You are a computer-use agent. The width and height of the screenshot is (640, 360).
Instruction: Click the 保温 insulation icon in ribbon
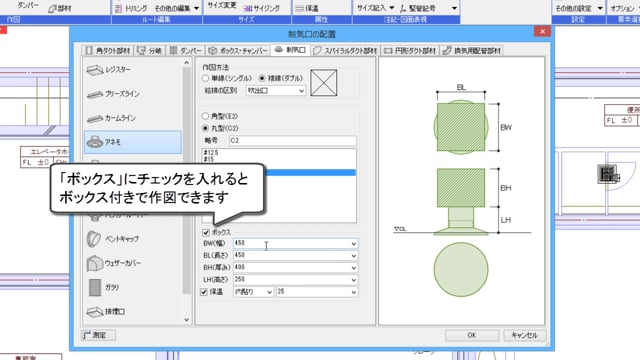click(299, 8)
